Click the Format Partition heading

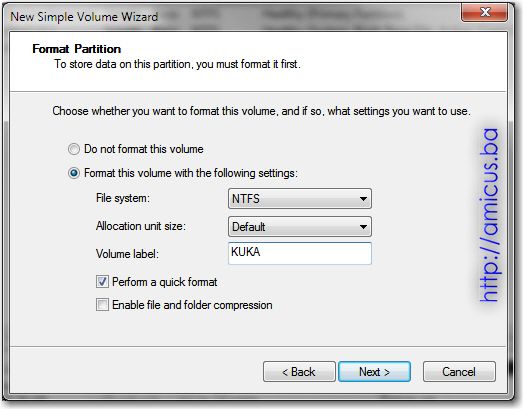76,49
